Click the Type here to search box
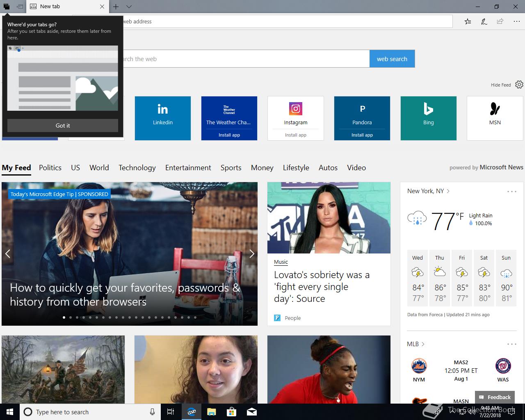 click(x=89, y=412)
